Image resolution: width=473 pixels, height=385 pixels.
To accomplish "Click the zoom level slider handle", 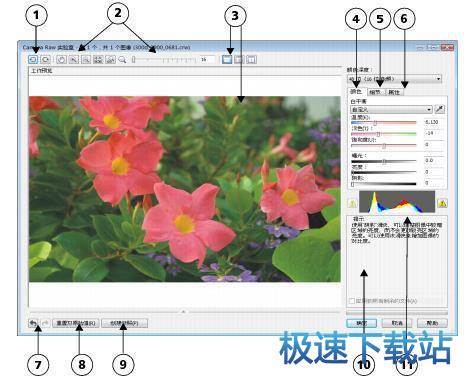I will (x=134, y=60).
